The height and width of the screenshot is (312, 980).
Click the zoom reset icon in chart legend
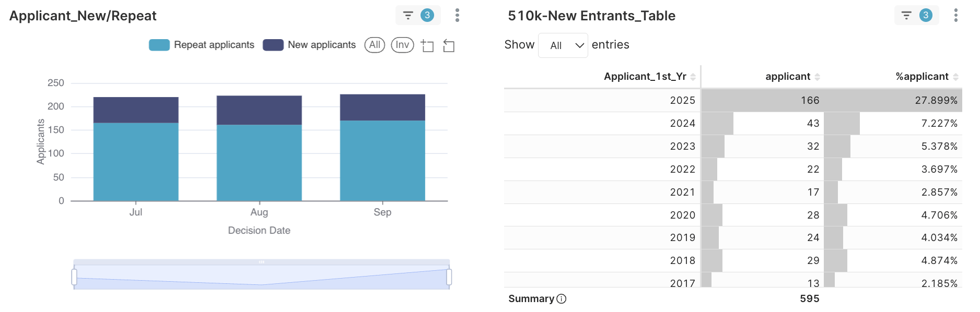point(449,46)
